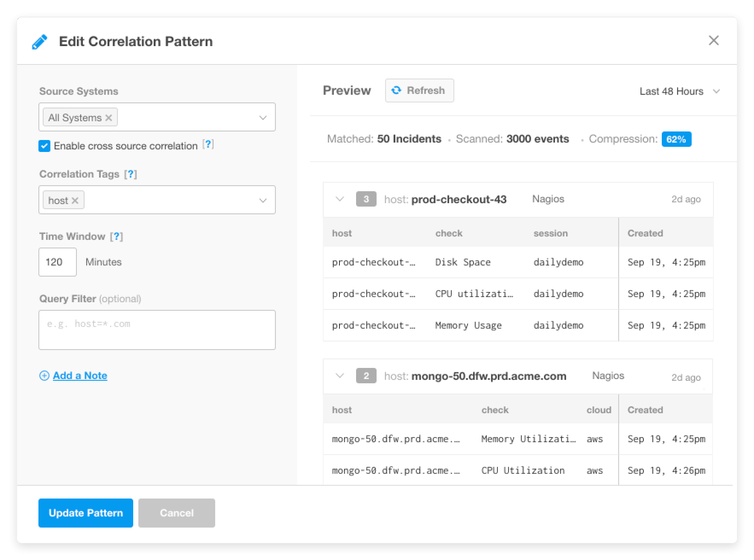Click Update Pattern button

(x=86, y=513)
